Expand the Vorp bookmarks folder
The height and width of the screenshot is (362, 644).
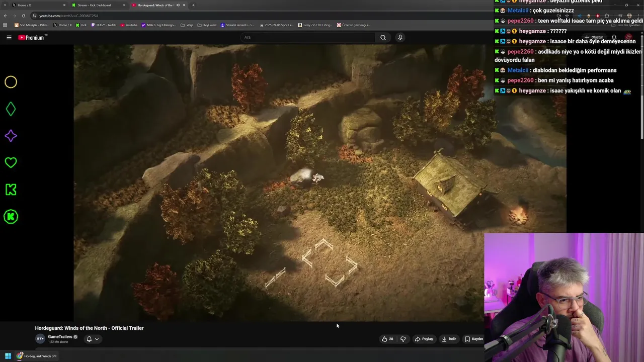tap(187, 25)
